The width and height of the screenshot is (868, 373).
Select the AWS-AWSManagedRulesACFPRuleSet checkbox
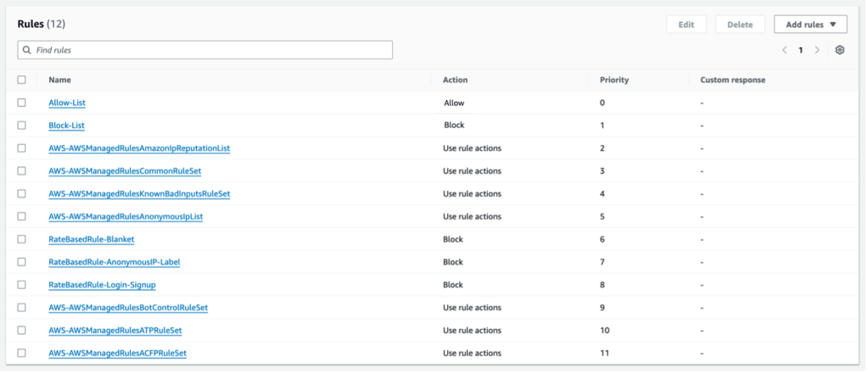[x=22, y=353]
